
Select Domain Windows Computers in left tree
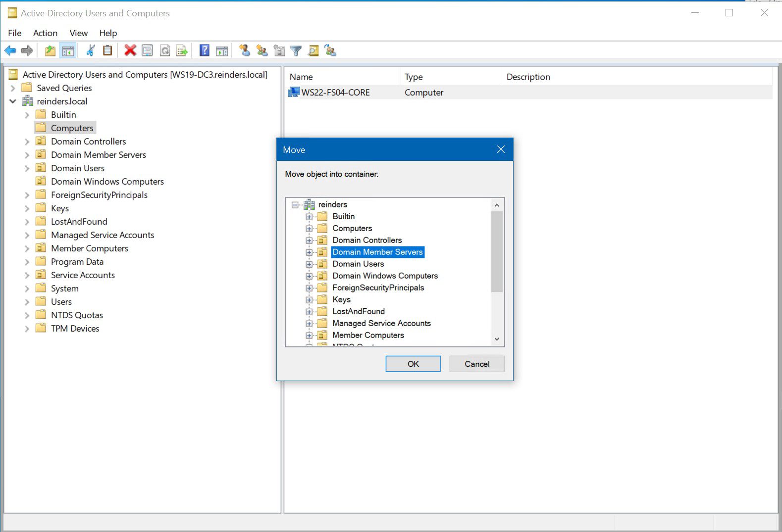(107, 182)
